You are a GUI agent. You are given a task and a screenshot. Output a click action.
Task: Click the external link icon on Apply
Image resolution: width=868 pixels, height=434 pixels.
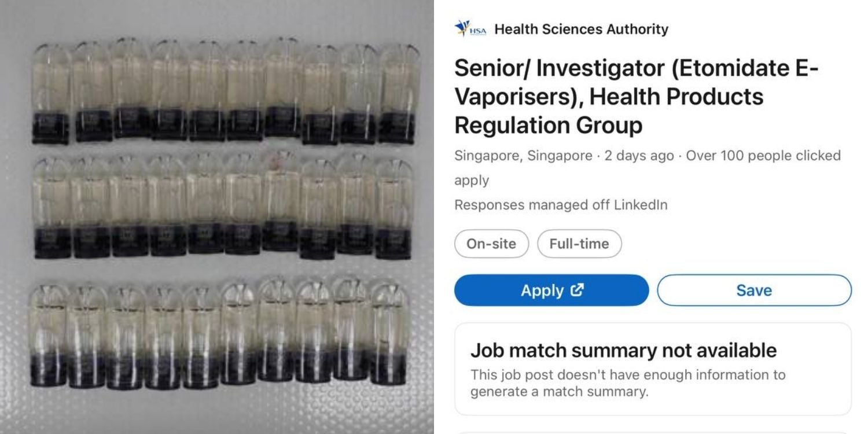[577, 290]
